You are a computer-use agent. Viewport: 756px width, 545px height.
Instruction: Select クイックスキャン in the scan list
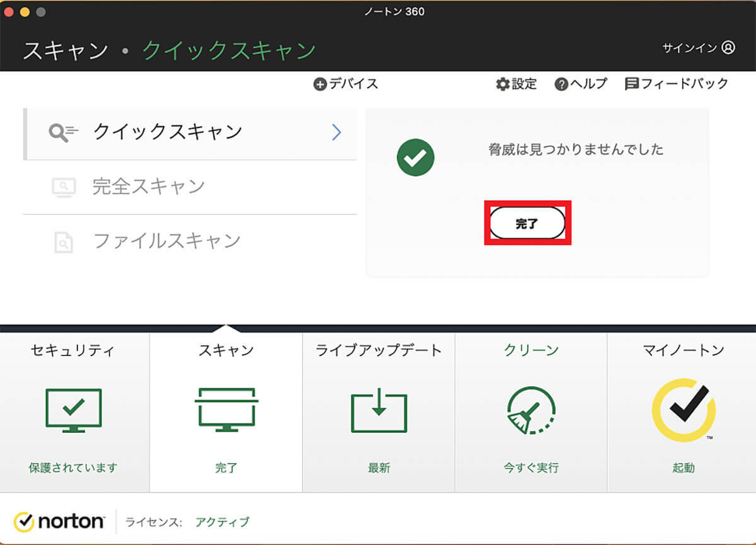coord(190,134)
